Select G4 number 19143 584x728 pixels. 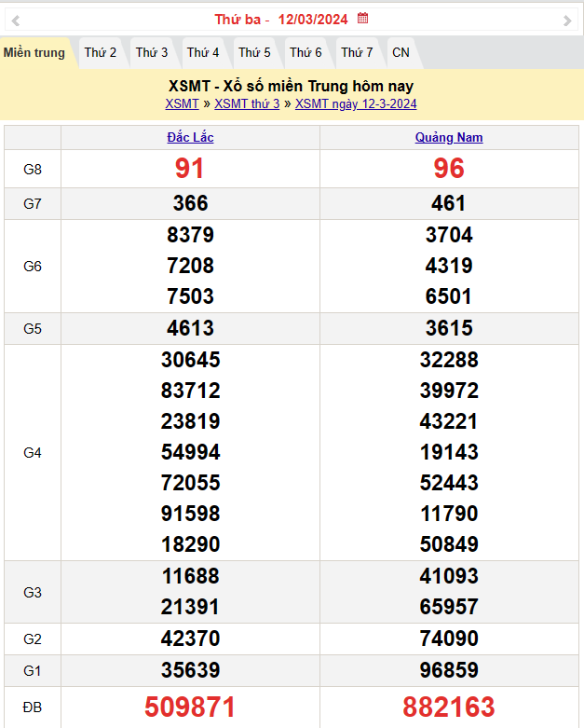pyautogui.click(x=449, y=452)
